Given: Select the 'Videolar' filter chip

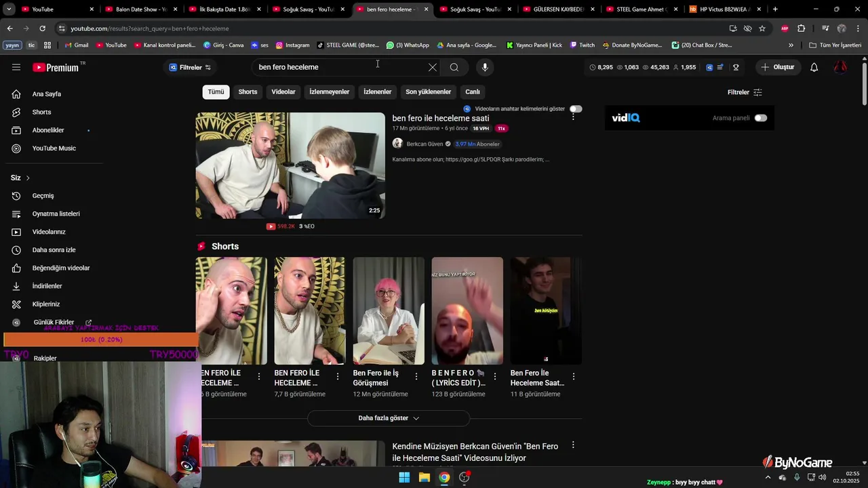Looking at the screenshot, I should click(283, 91).
